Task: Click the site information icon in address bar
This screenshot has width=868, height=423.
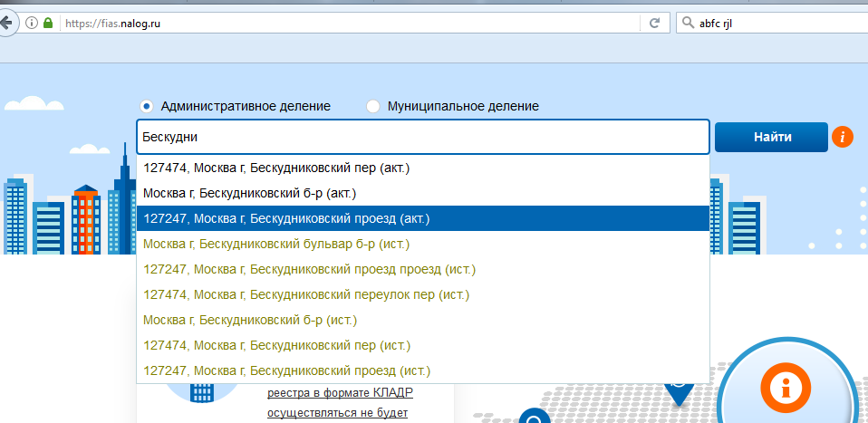Action: [31, 24]
